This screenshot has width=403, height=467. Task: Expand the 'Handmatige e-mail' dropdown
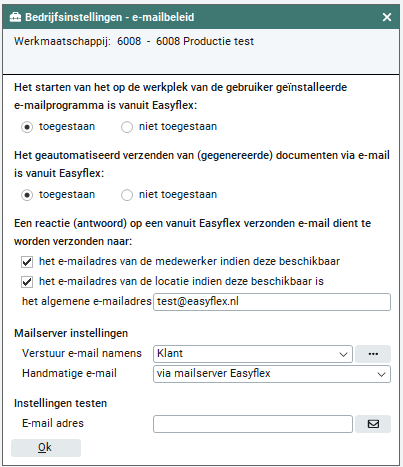tap(272, 374)
